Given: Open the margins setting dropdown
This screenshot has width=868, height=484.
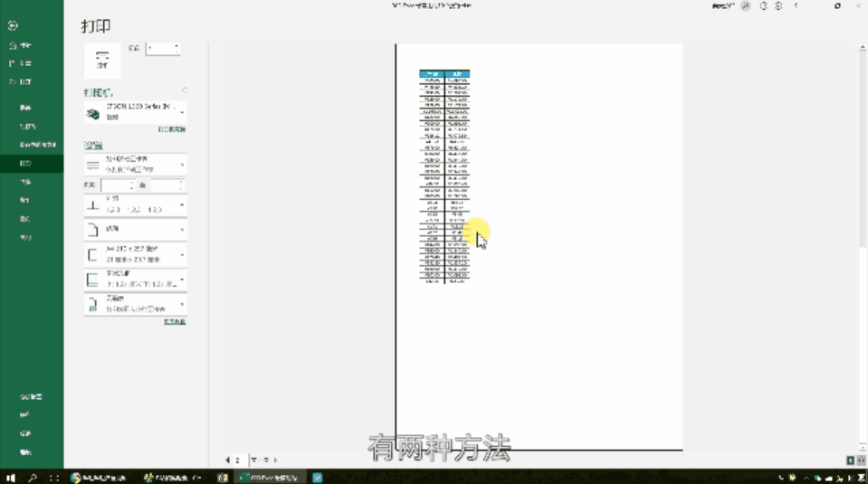Looking at the screenshot, I should tap(136, 280).
